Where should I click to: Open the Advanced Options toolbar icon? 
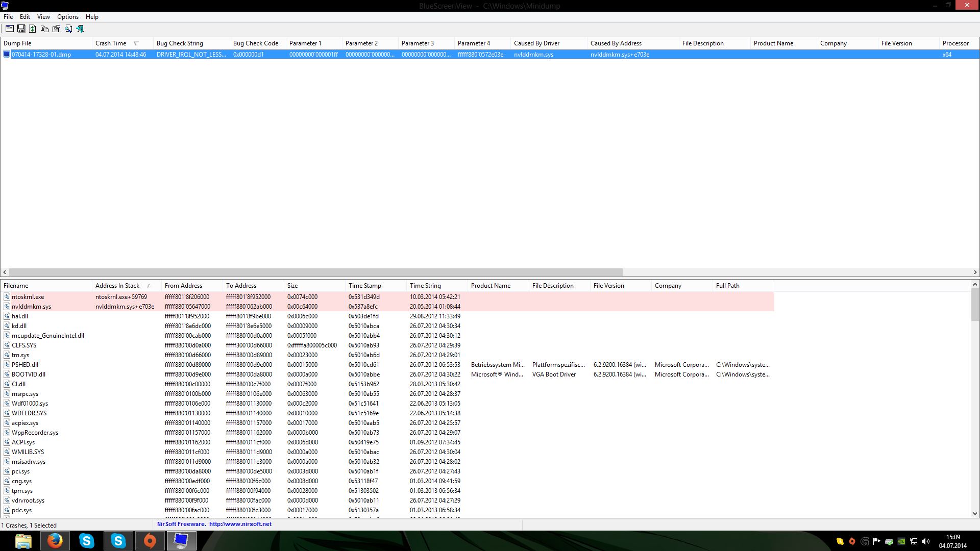9,29
